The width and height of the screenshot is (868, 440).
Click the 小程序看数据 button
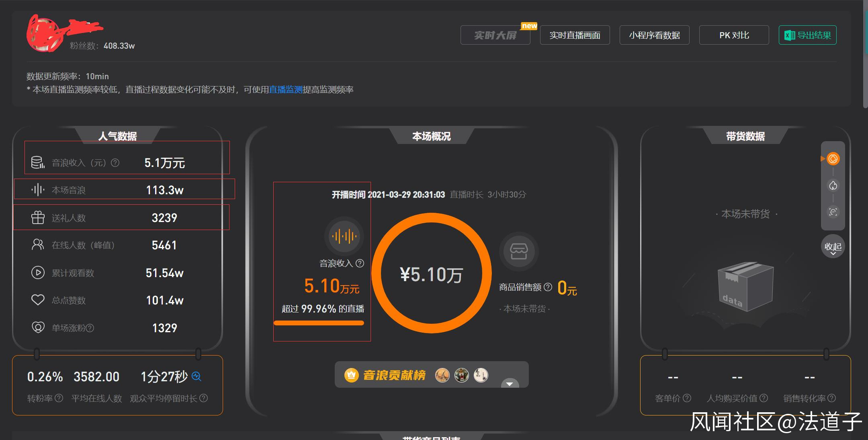[x=654, y=35]
